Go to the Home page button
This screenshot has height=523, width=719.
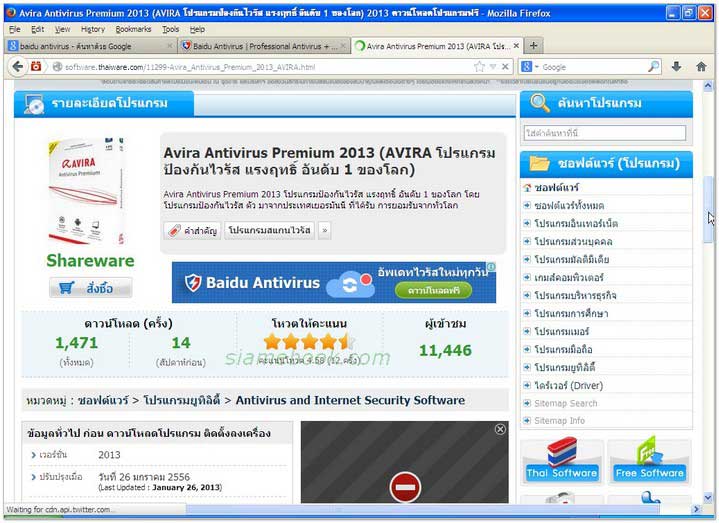[701, 66]
